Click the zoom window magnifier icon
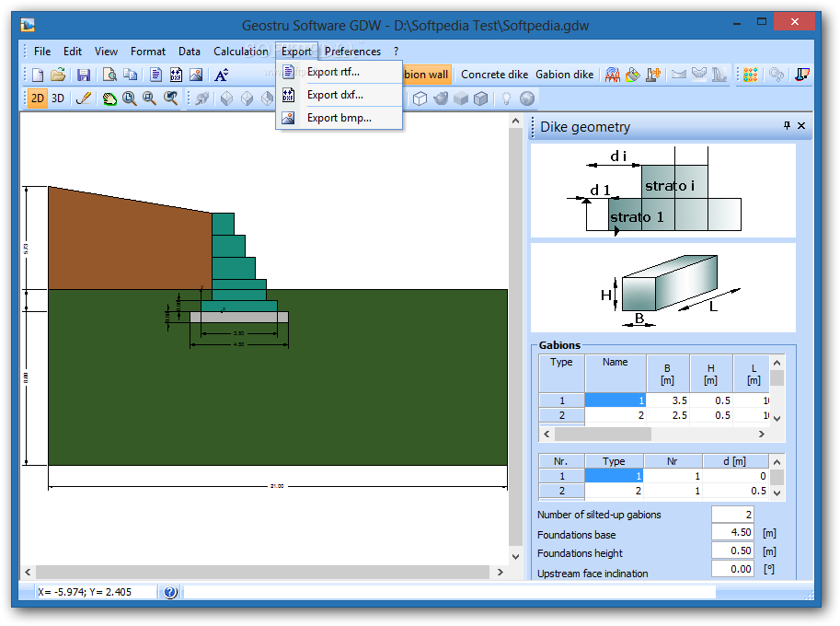Screen dimensions: 840x626 pyautogui.click(x=149, y=99)
